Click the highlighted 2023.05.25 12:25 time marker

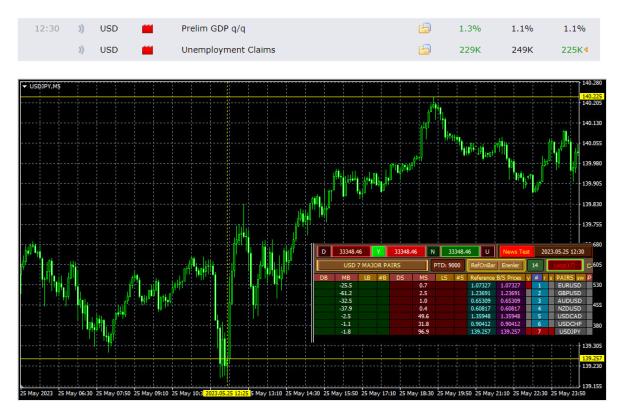(227, 393)
